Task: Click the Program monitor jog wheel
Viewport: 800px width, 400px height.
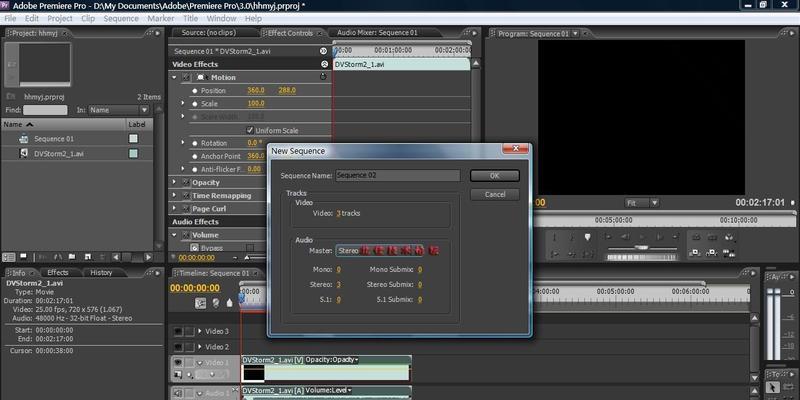Action: (641, 257)
